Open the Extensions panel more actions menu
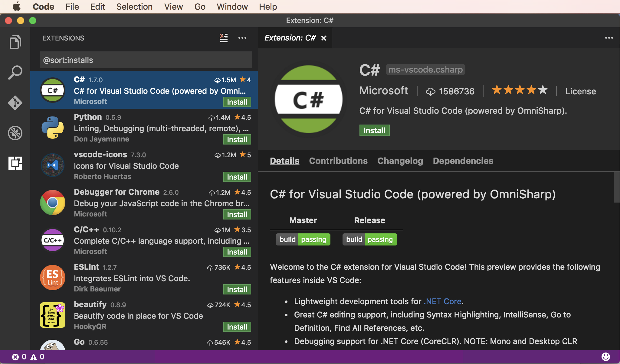The width and height of the screenshot is (620, 364). pyautogui.click(x=242, y=38)
